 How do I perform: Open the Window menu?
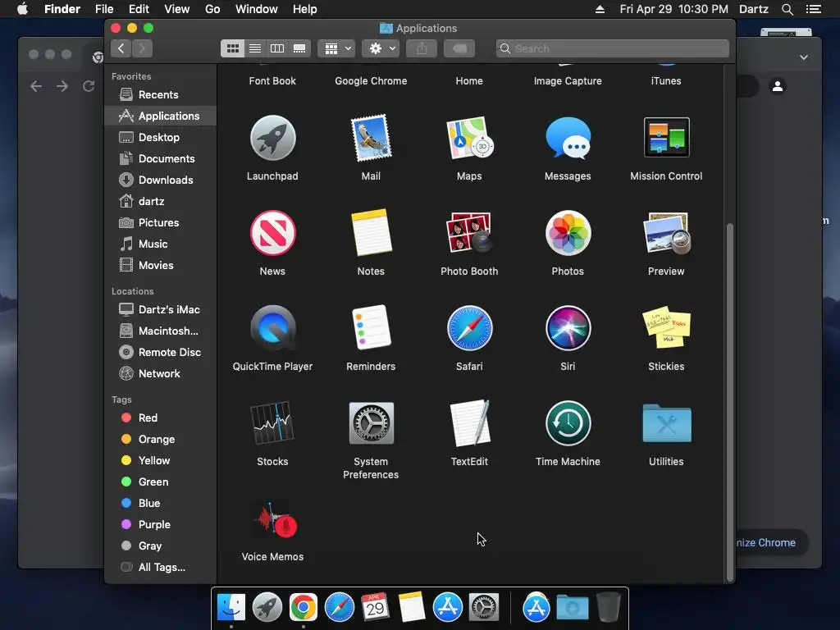pos(257,9)
